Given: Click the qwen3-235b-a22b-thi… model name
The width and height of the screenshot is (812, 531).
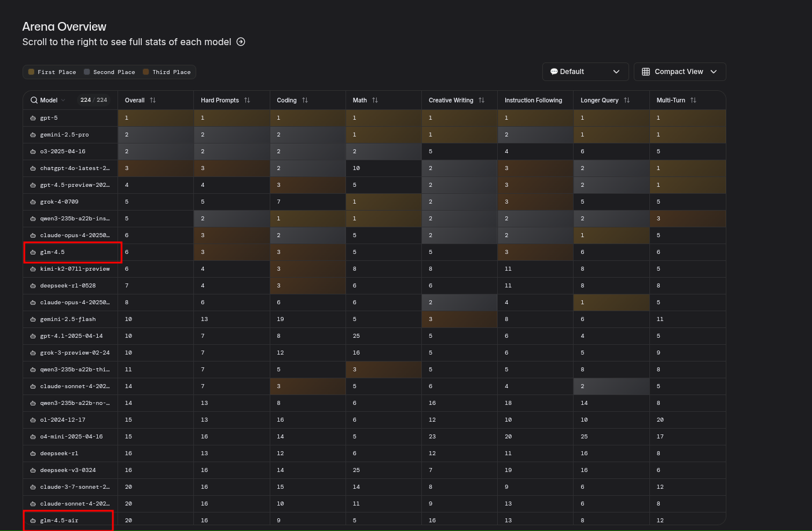Looking at the screenshot, I should coord(75,370).
